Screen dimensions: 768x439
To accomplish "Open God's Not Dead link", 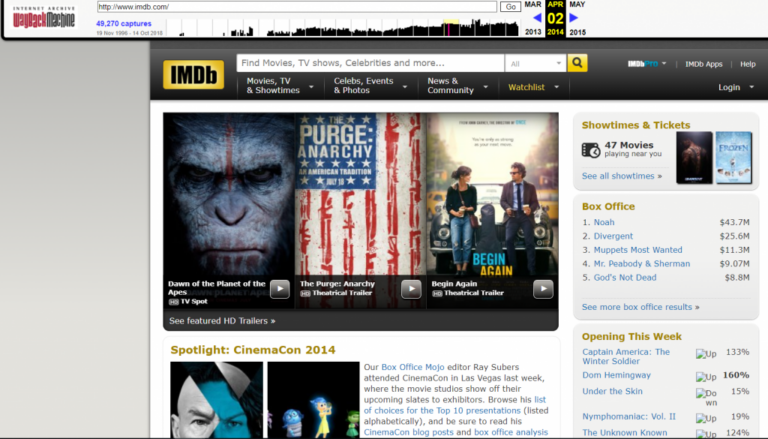I will click(x=625, y=277).
